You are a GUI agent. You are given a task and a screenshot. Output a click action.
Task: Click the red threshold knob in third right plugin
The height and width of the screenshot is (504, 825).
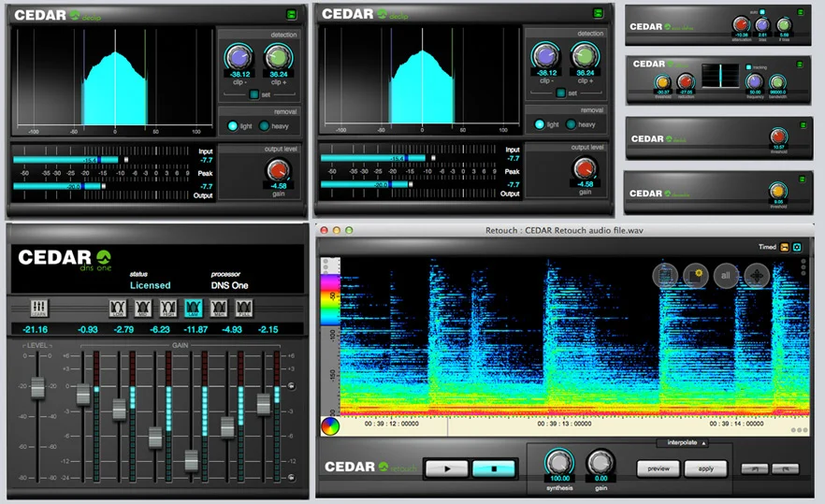click(x=778, y=137)
